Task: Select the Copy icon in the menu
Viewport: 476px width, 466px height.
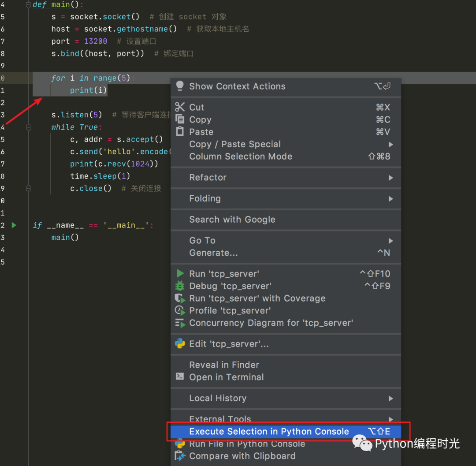Action: pos(181,119)
